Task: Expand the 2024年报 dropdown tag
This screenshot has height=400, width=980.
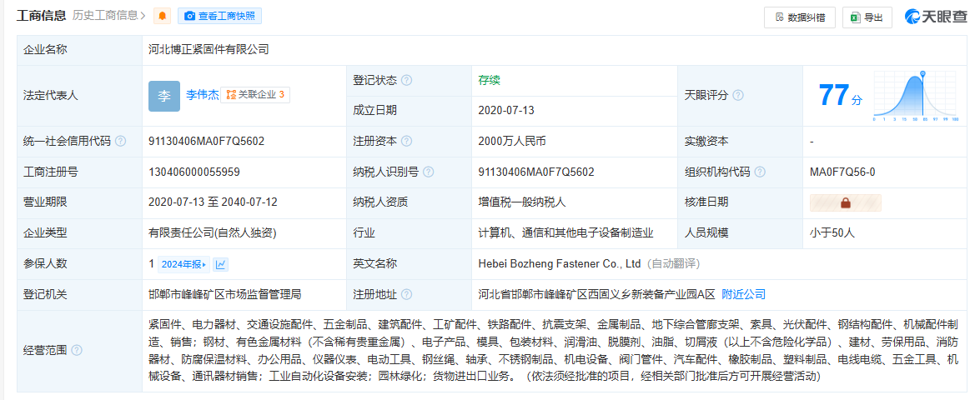Action: [x=183, y=265]
